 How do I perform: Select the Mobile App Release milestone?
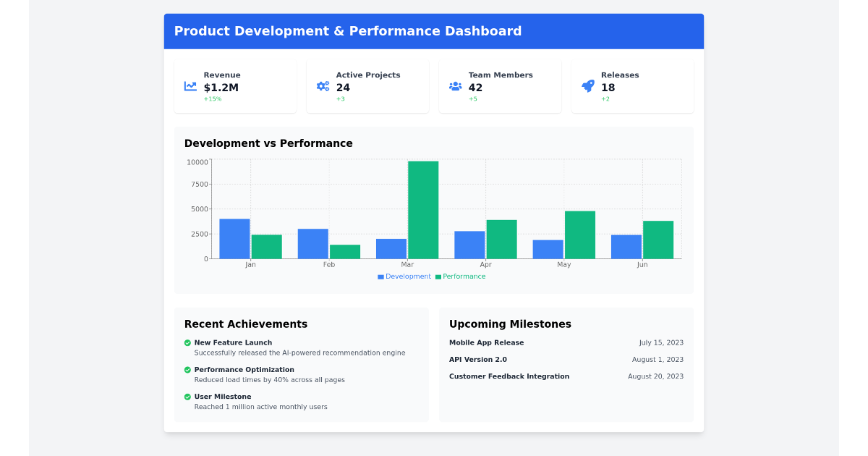[x=487, y=342]
